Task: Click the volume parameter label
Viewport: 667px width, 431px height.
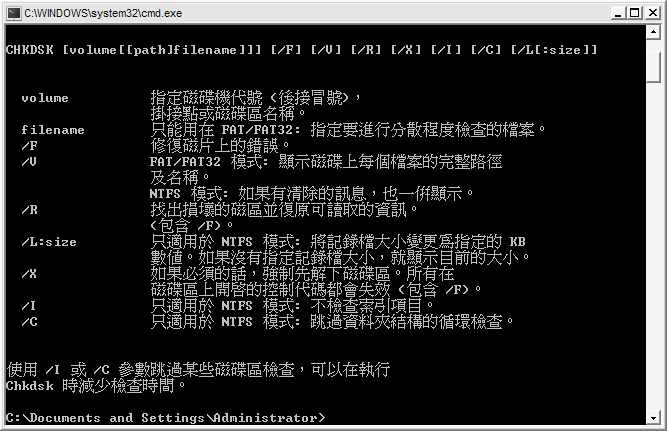Action: pyautogui.click(x=45, y=98)
